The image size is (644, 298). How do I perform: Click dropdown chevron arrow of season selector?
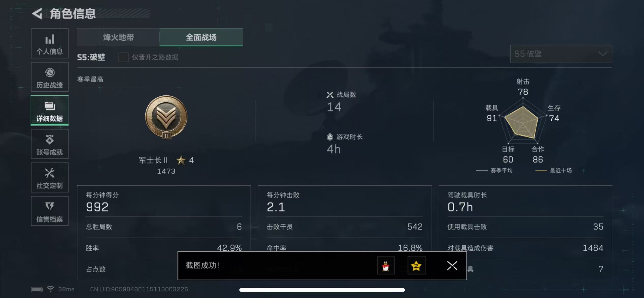pyautogui.click(x=603, y=54)
